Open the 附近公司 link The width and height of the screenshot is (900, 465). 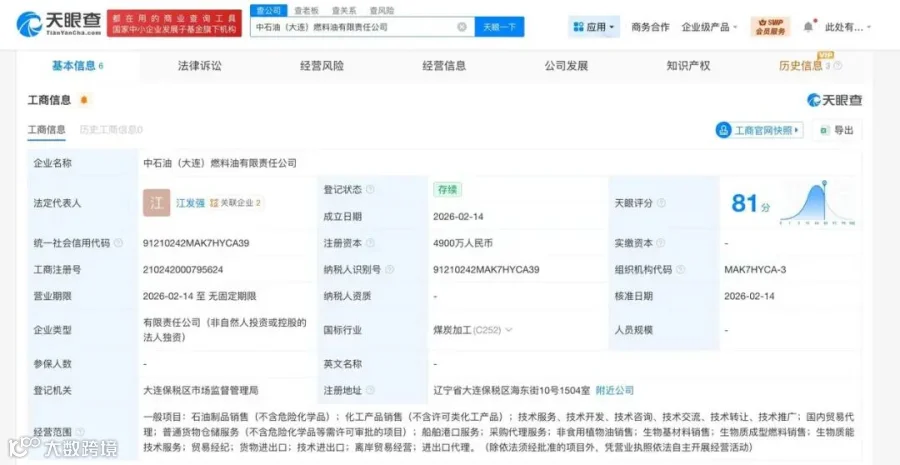pyautogui.click(x=615, y=390)
